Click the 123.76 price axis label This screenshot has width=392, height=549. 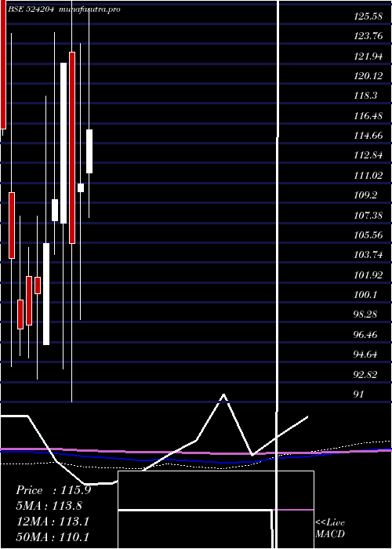(368, 36)
